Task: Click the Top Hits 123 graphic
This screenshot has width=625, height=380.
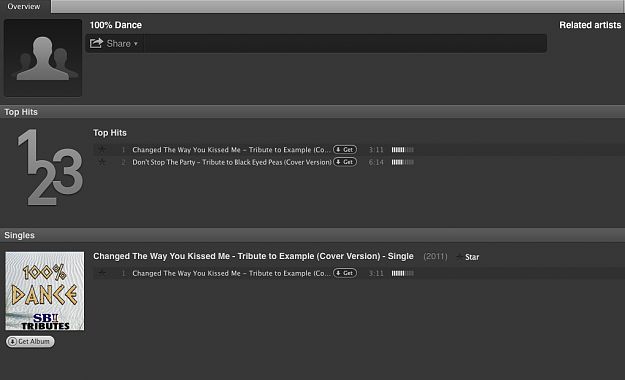Action: [49, 167]
